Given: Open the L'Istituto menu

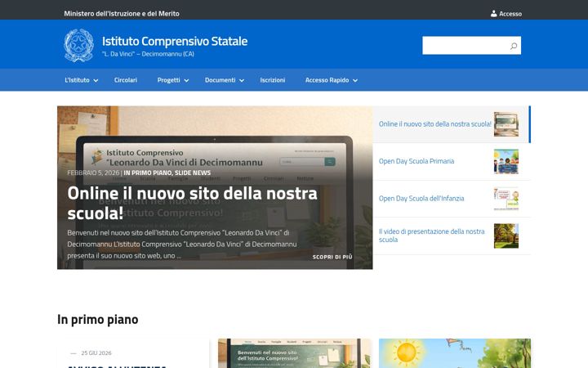Looking at the screenshot, I should coord(78,80).
